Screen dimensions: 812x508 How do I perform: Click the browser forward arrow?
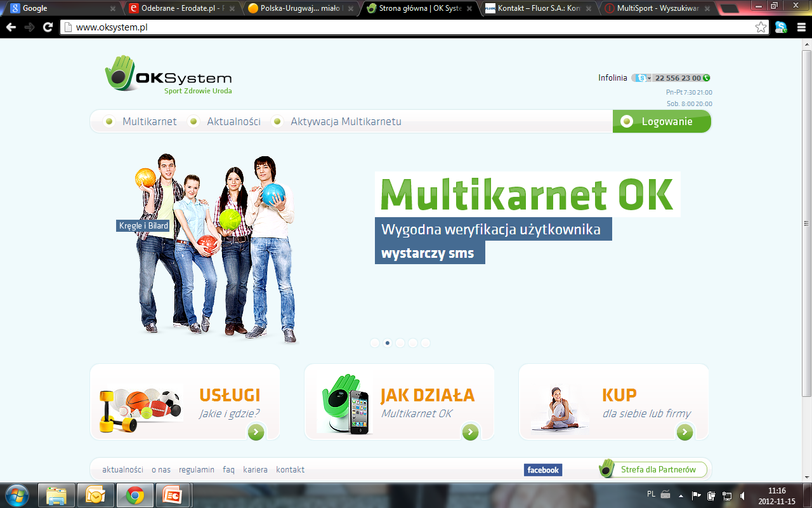click(x=29, y=27)
